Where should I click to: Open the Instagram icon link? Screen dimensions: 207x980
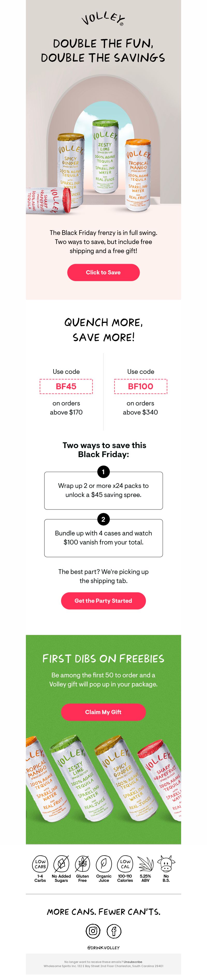(93, 931)
